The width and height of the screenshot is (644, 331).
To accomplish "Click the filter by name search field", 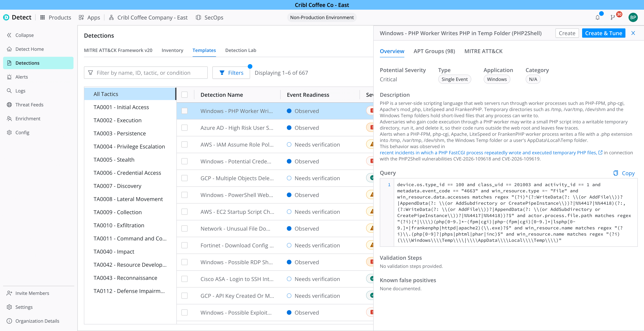I will click(x=146, y=73).
